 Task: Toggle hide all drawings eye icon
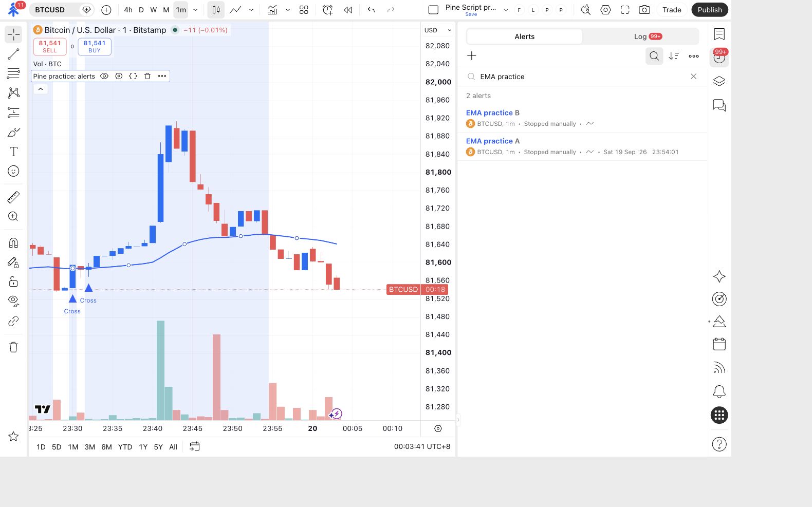pos(13,300)
